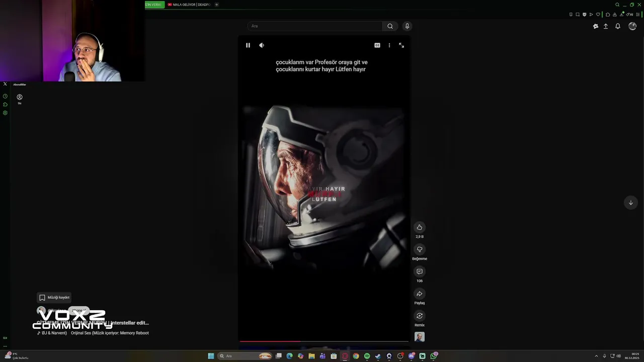Start voice search with microphone
Screen dimensions: 644x362
(x=407, y=26)
